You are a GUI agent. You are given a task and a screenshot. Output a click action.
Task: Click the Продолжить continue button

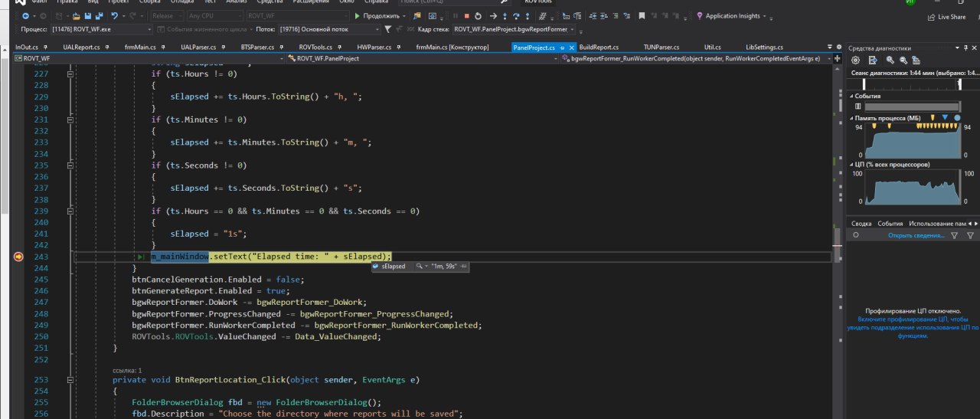[x=380, y=16]
